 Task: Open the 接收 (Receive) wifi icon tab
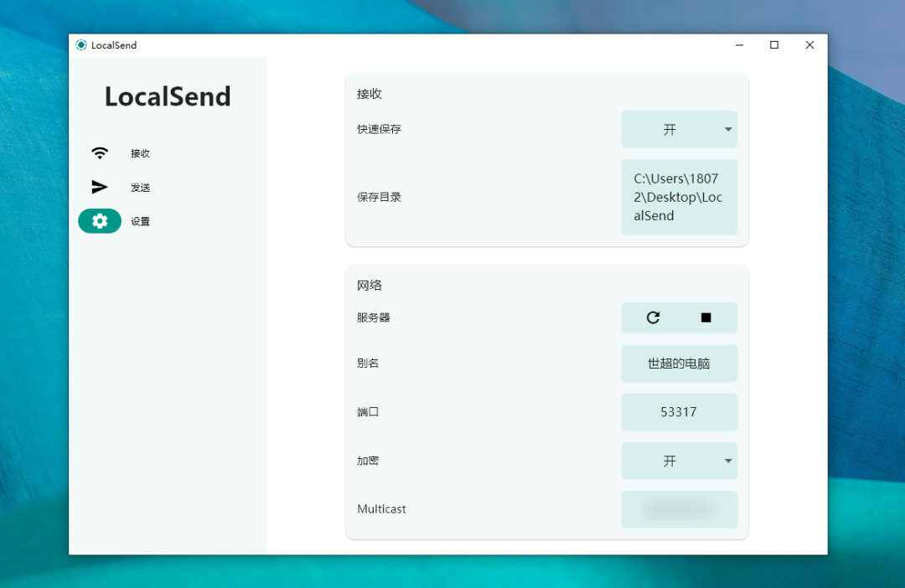[x=100, y=153]
